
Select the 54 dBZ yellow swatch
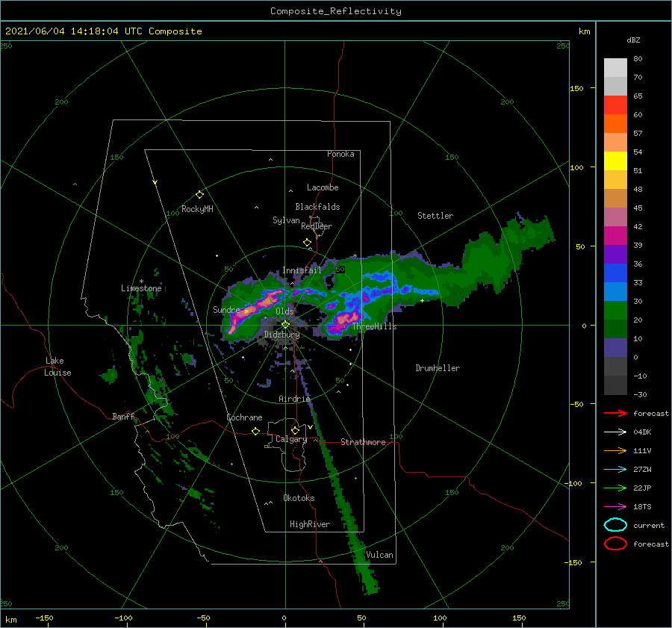[615, 161]
